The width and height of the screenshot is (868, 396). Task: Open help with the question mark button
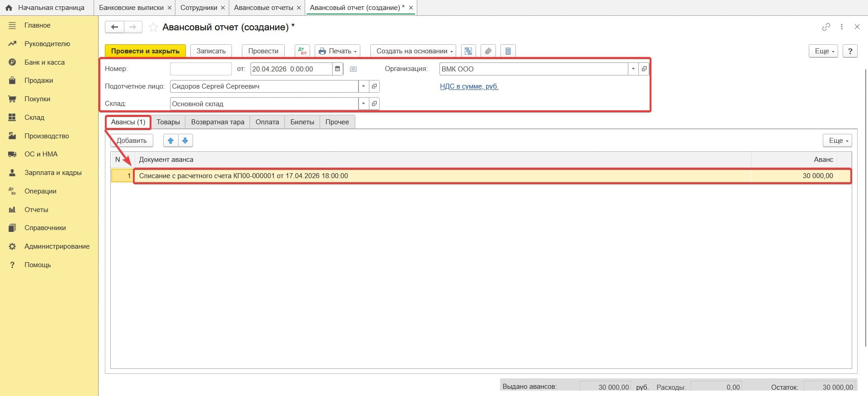coord(850,51)
